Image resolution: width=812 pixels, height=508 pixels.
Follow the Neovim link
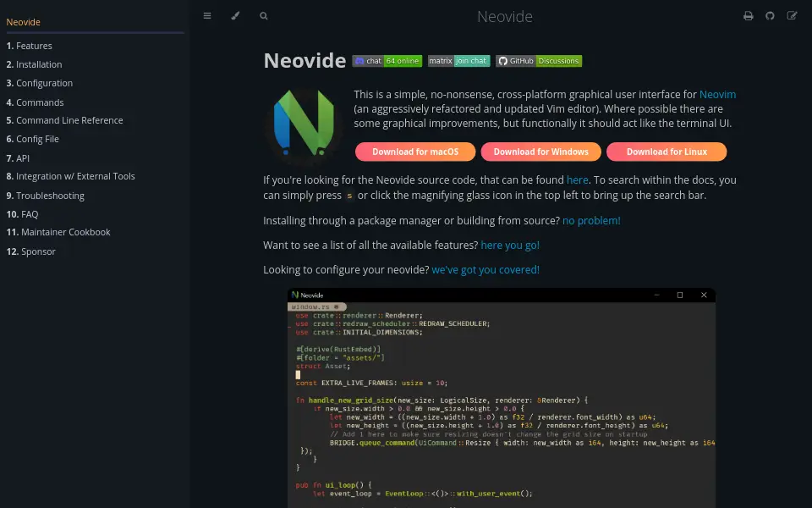coord(717,94)
